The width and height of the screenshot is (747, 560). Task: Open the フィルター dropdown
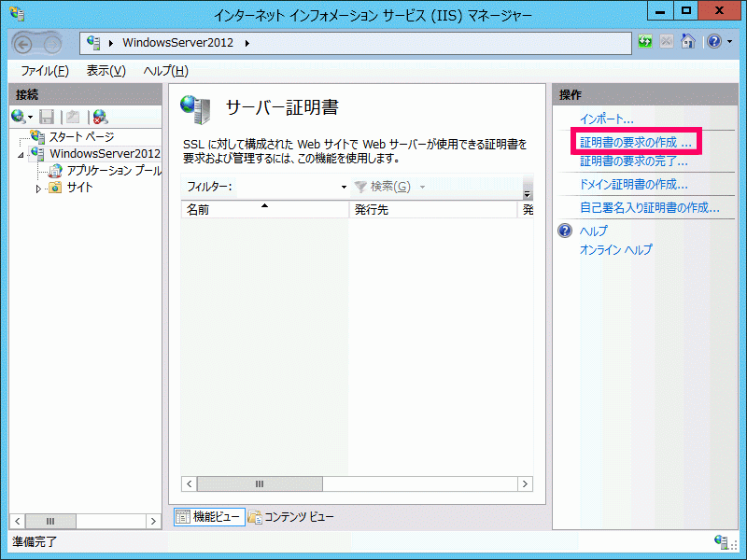344,188
